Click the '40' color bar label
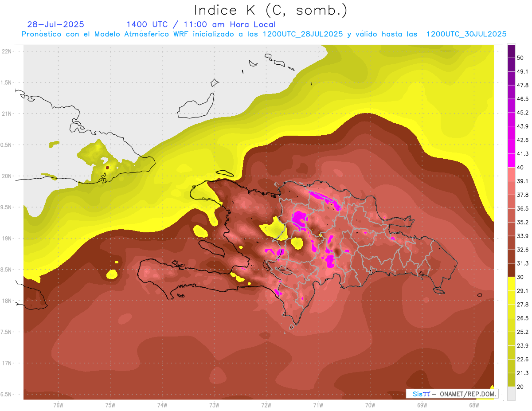The width and height of the screenshot is (532, 411). click(520, 167)
